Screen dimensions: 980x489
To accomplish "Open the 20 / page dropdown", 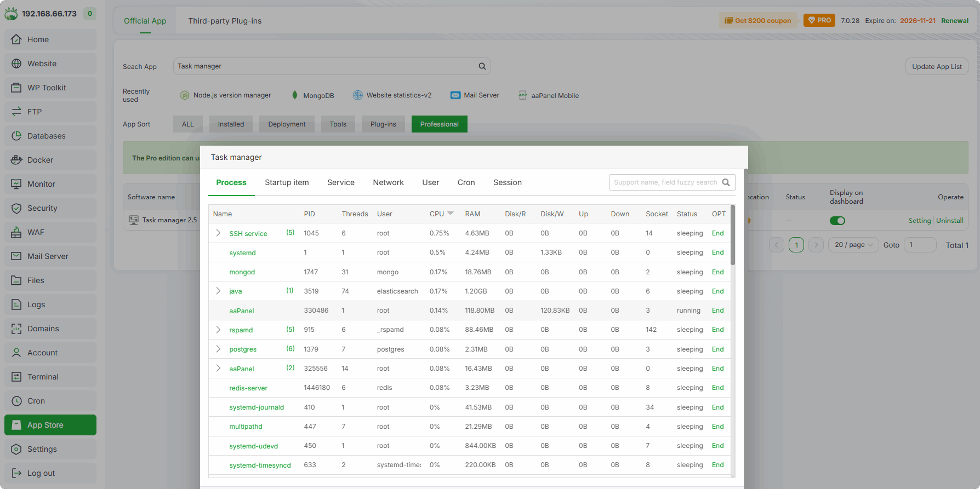I will [x=853, y=245].
